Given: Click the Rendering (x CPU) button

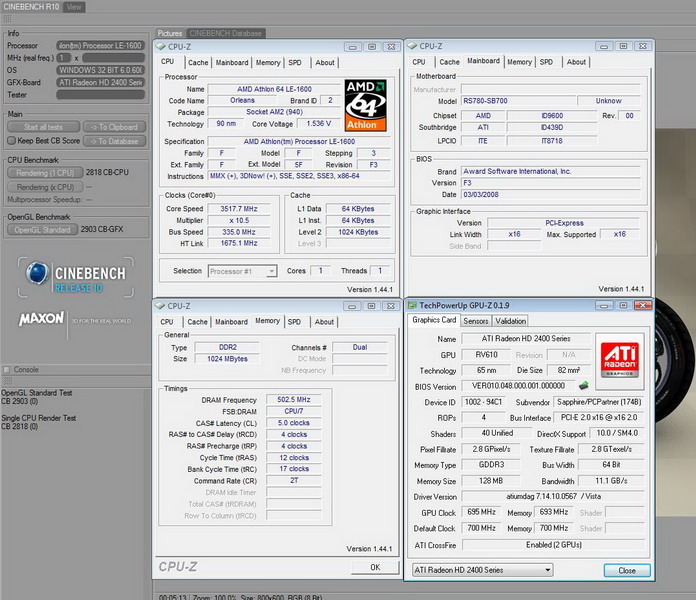Looking at the screenshot, I should point(45,187).
